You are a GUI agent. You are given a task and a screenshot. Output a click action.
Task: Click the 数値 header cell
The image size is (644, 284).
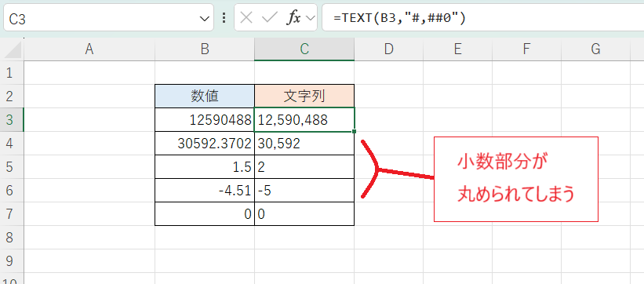coord(205,96)
